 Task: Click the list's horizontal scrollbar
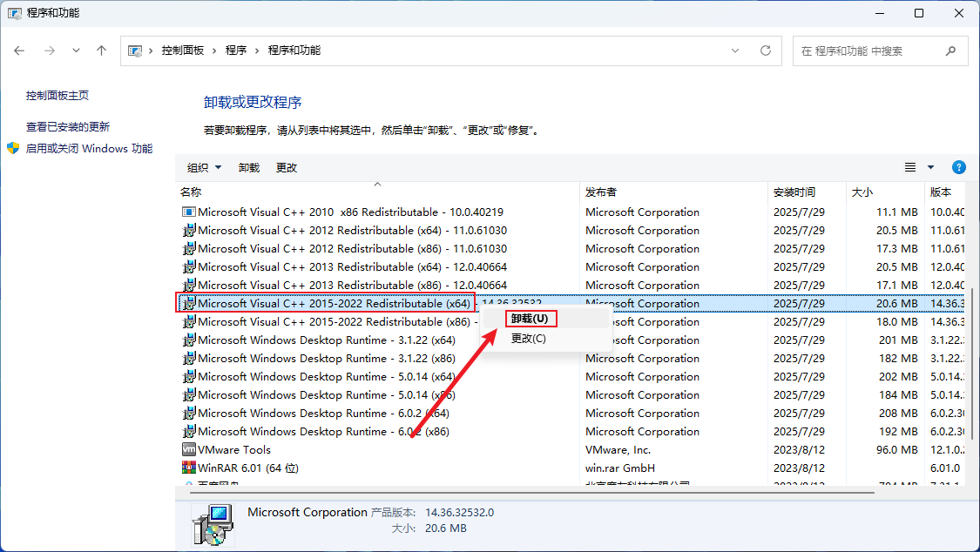[531, 492]
